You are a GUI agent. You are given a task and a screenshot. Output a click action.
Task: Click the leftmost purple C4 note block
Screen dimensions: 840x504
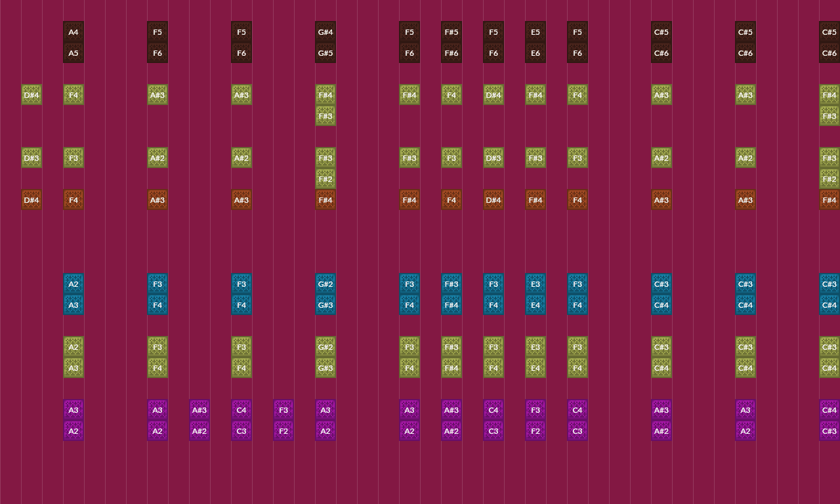(x=241, y=410)
